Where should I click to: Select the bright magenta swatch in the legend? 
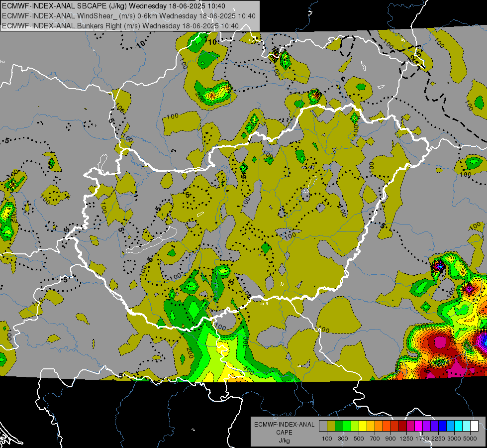click(418, 426)
